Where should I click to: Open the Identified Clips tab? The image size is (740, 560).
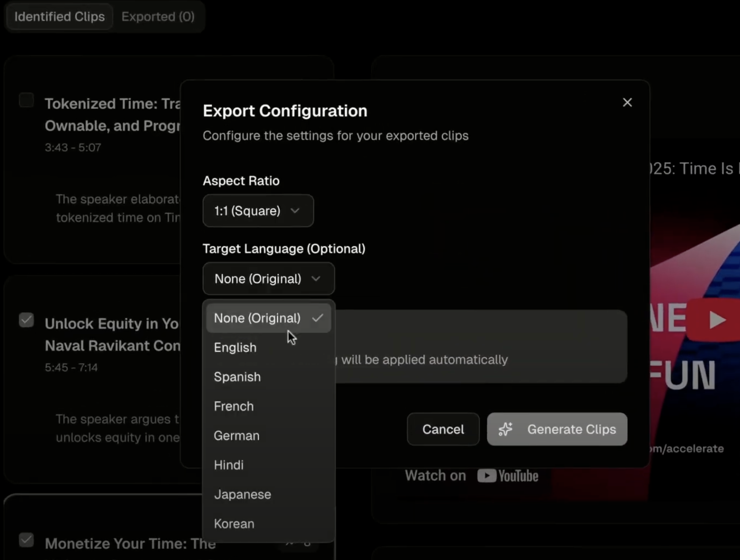click(60, 17)
